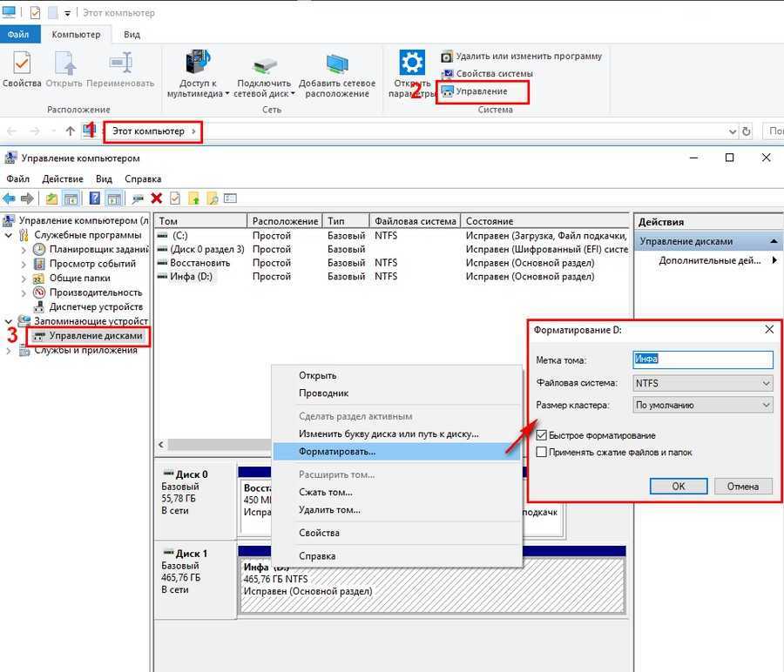Click the red X delete toolbar icon
The image size is (784, 672).
click(157, 198)
